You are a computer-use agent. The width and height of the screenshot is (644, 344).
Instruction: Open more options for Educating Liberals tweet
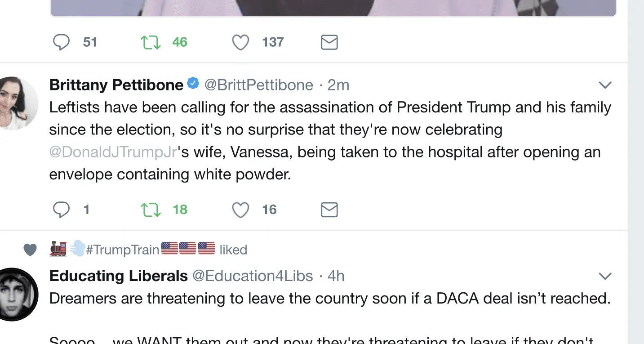coord(605,276)
